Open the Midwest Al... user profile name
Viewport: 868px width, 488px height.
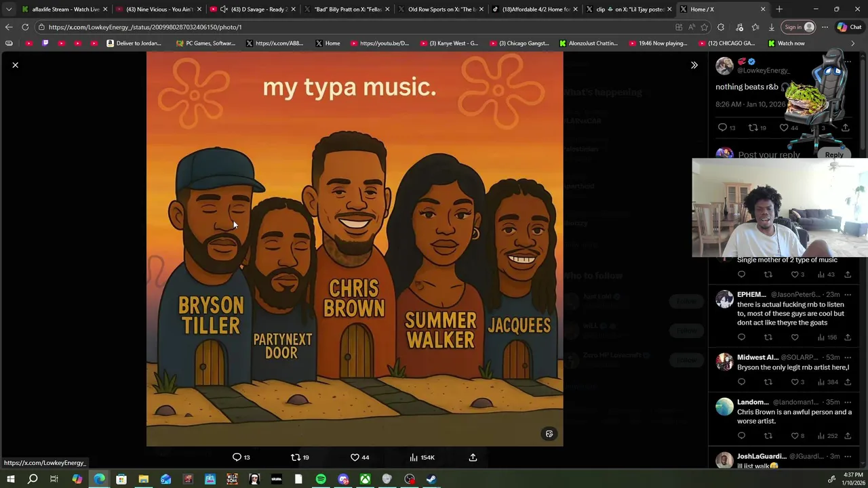coord(757,357)
